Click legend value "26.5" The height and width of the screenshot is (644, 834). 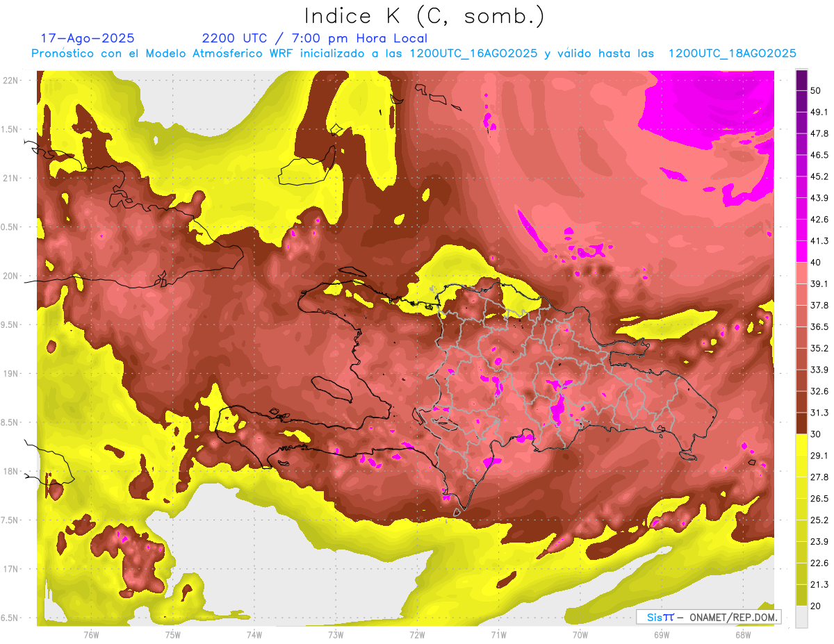(x=819, y=498)
